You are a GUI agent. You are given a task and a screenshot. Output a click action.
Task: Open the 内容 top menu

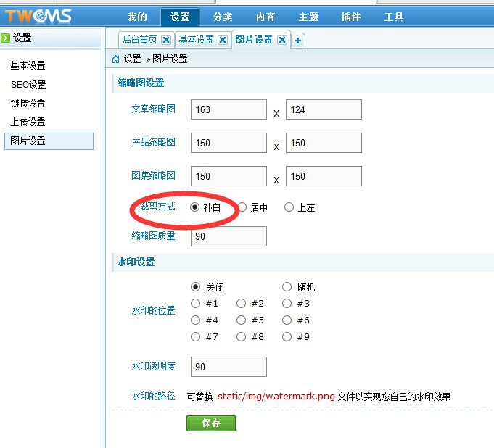pos(265,17)
